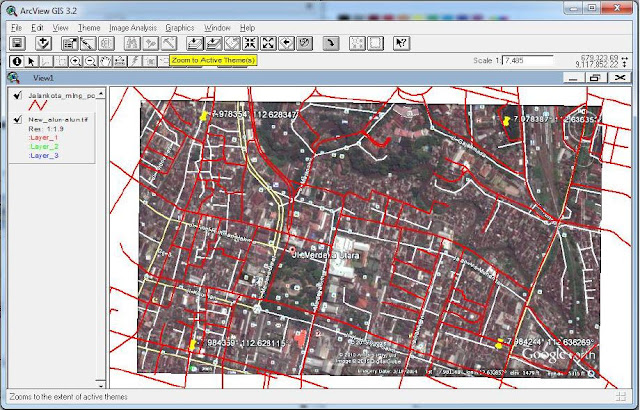The height and width of the screenshot is (410, 640).
Task: Click Zoom to Previous Extent button
Action: (287, 43)
